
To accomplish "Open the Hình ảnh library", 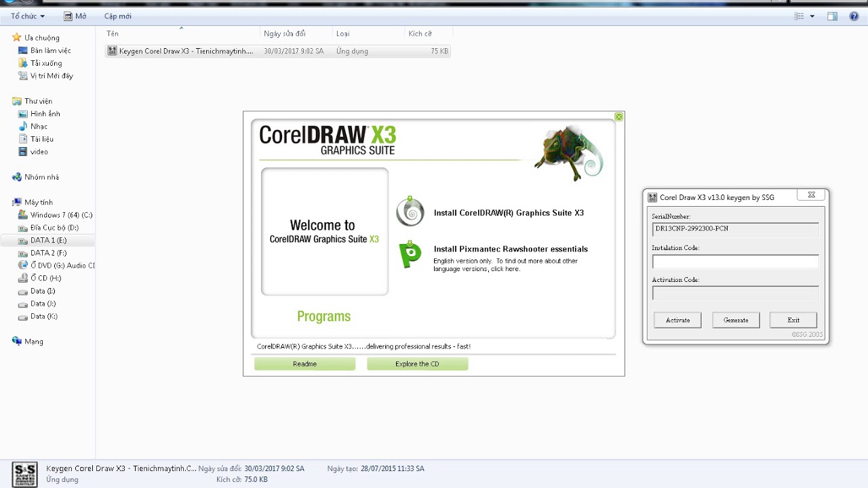I will 39,114.
